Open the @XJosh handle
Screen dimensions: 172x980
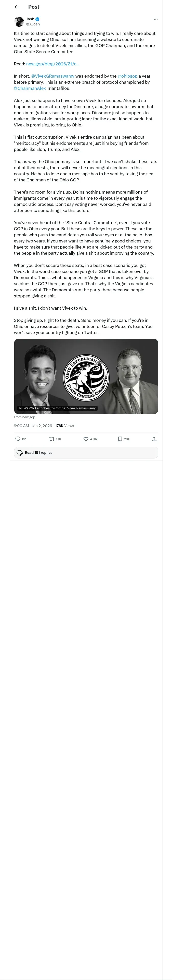33,24
